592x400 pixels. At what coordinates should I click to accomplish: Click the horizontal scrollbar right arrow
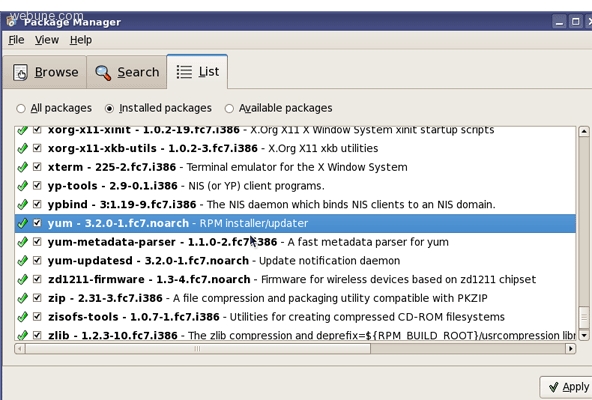coord(570,348)
